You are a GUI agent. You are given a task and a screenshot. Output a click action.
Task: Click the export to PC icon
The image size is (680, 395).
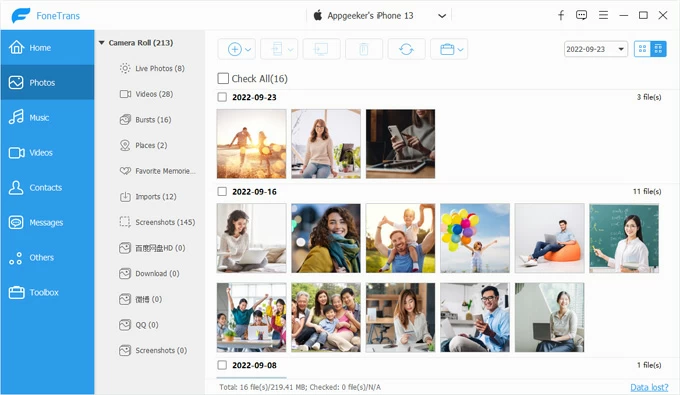(321, 49)
